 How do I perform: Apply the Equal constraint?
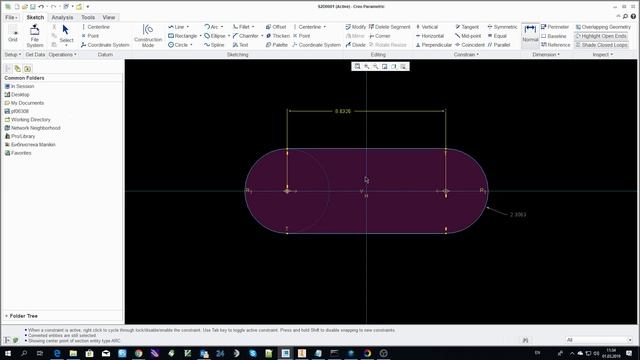click(497, 36)
